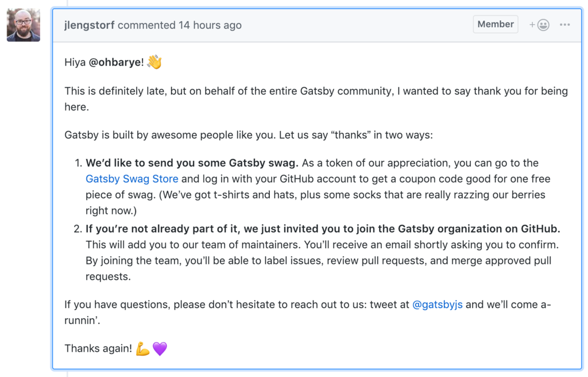Open the three-dot comment options menu
588x377 pixels.
(x=565, y=25)
